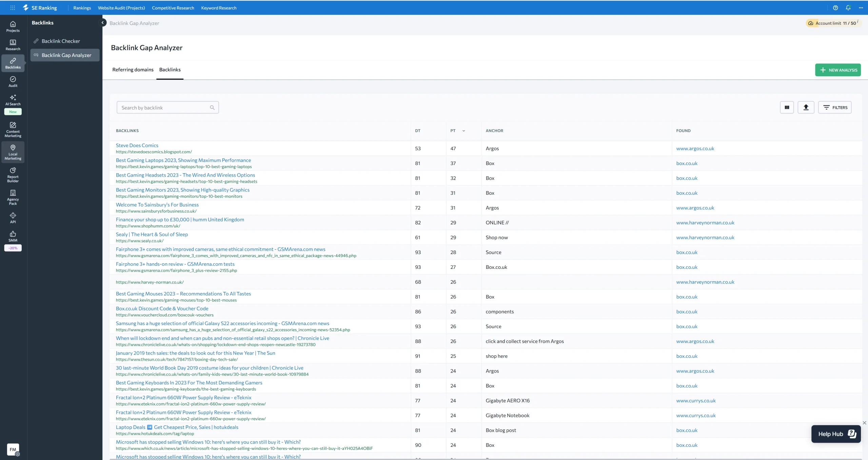Open Agency Pack in the sidebar

(x=13, y=197)
